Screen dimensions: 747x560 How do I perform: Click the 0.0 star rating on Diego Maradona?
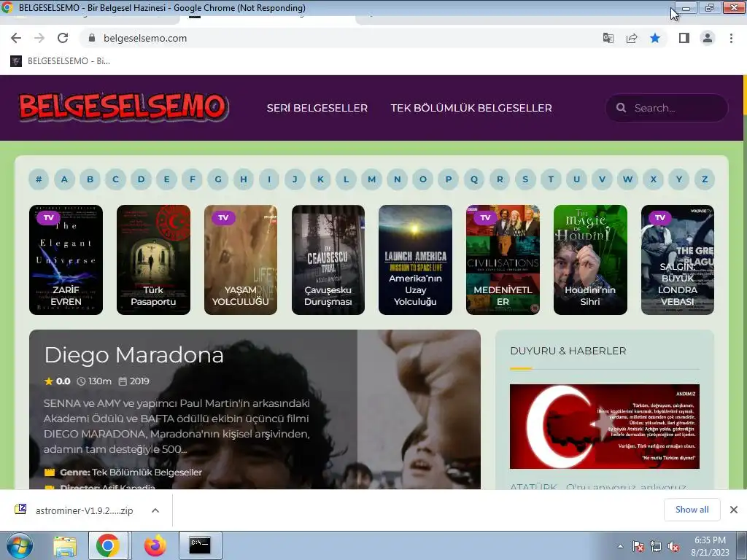point(57,381)
